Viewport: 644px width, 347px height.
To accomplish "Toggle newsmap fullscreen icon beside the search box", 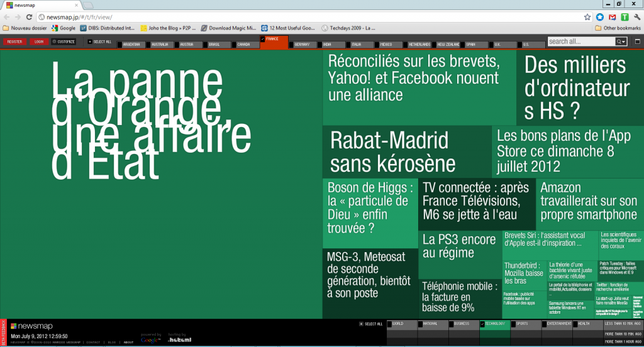I will (638, 41).
